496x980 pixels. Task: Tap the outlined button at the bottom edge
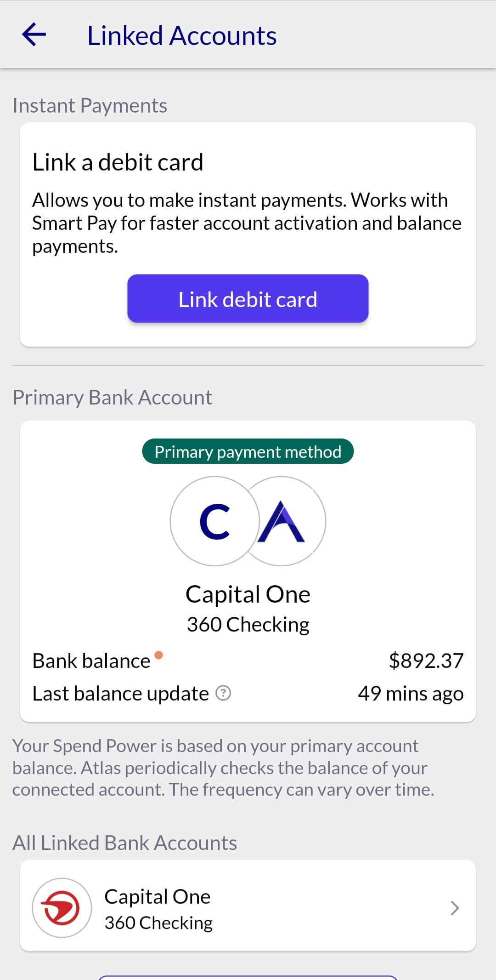point(248,977)
